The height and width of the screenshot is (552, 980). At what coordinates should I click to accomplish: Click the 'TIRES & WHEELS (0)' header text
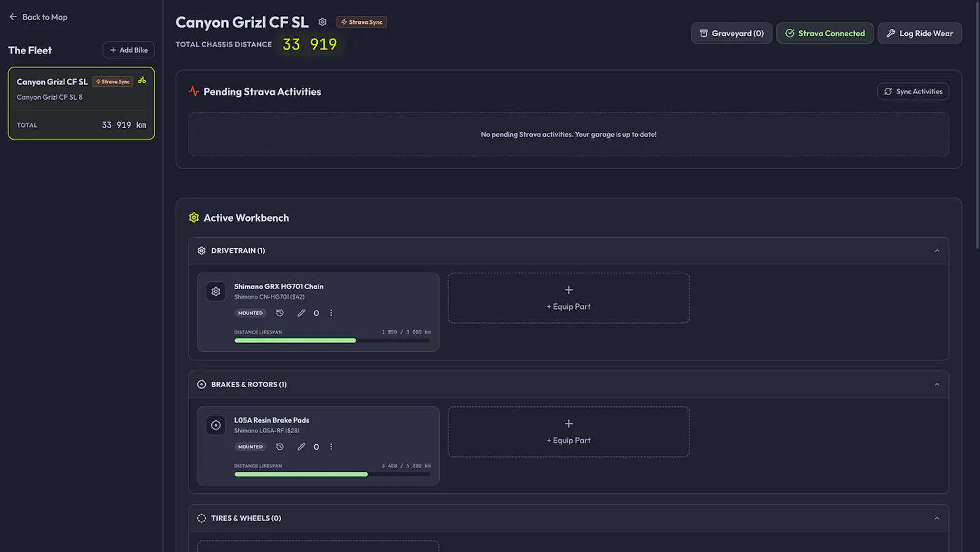pos(246,518)
